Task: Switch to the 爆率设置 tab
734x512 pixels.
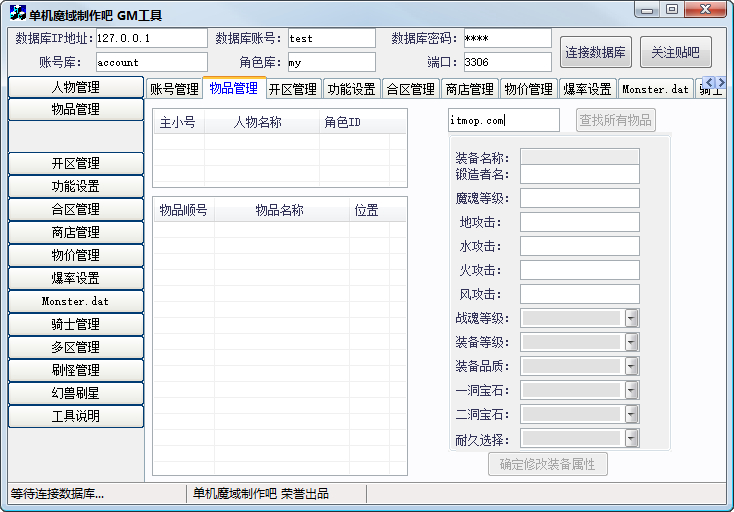Action: coord(587,89)
